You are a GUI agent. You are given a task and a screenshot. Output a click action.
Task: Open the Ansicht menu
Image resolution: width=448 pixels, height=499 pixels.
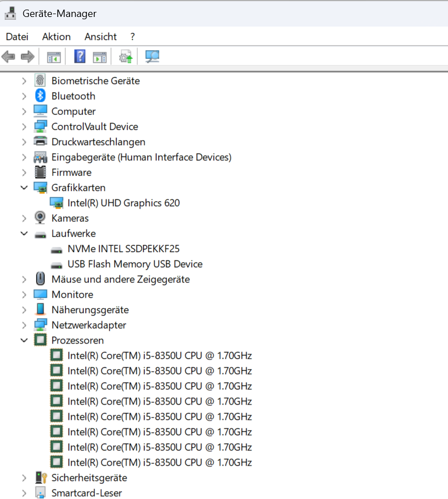tap(101, 37)
